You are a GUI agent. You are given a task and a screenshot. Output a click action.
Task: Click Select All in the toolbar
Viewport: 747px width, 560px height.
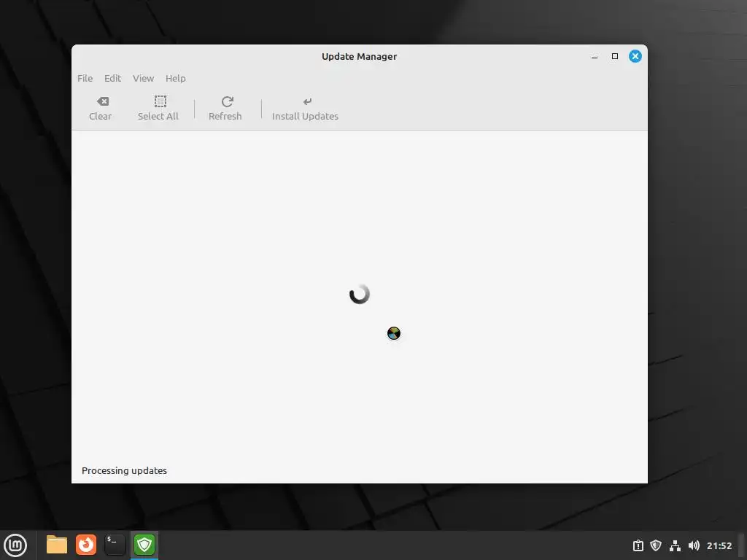tap(158, 109)
